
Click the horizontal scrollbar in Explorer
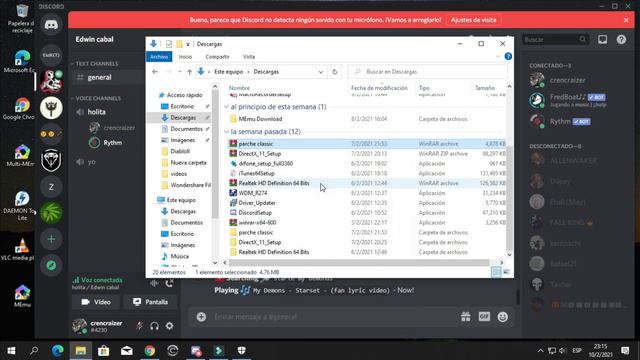point(359,262)
